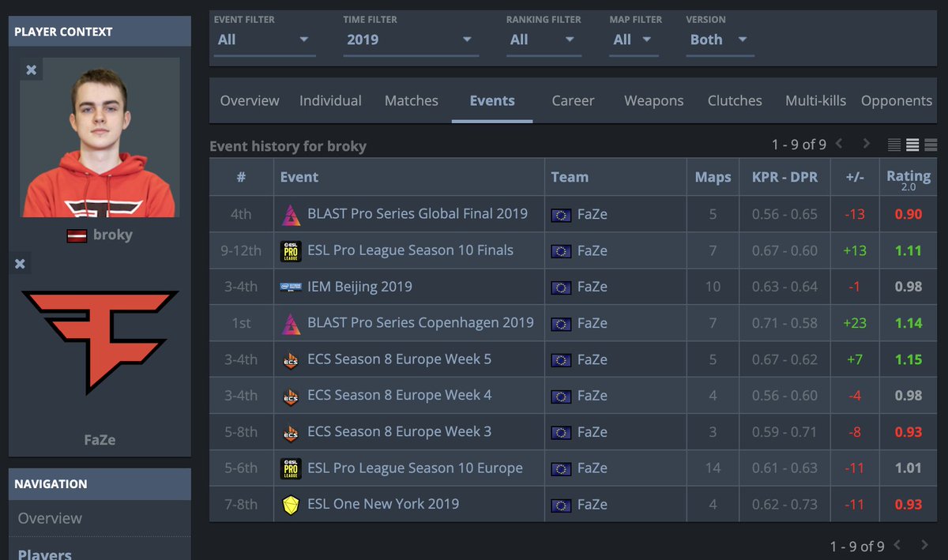The height and width of the screenshot is (560, 948).
Task: Open ESL One New York 2019
Action: click(383, 504)
